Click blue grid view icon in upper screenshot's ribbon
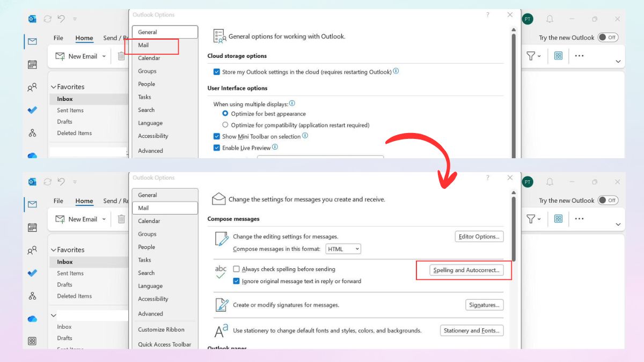 (x=558, y=56)
